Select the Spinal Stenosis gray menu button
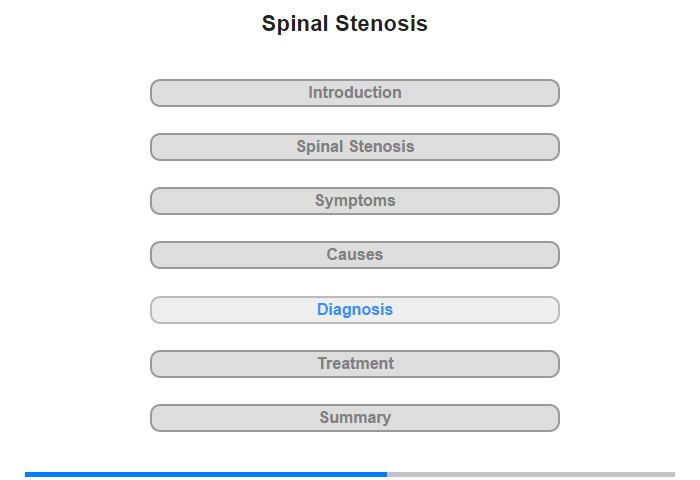 pos(355,147)
